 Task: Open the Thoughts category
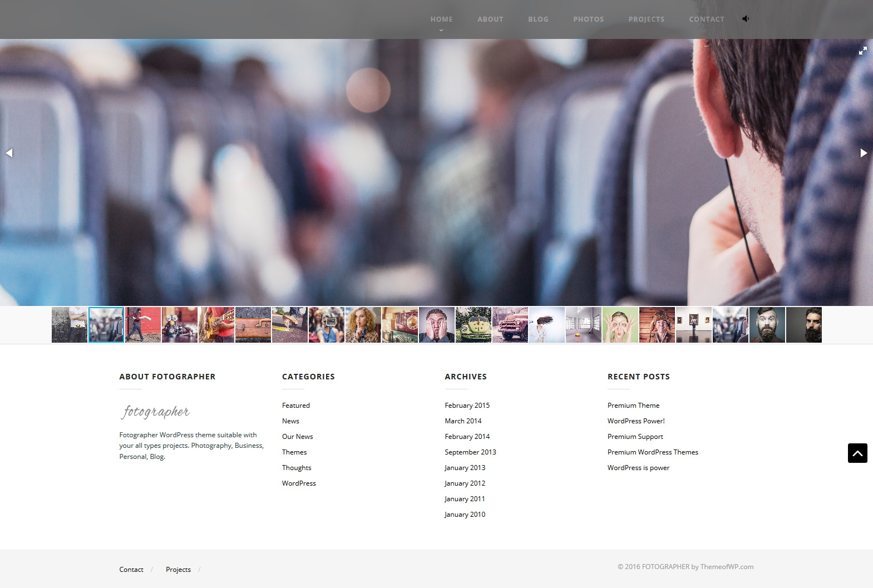(297, 468)
